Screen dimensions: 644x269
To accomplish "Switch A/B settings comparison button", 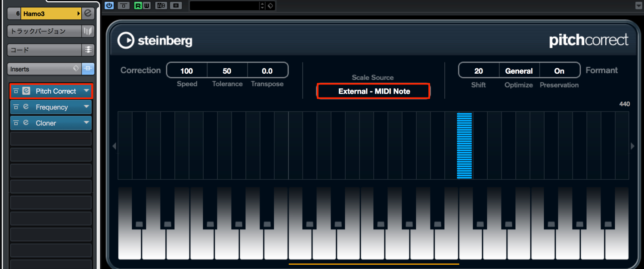I will (x=161, y=6).
